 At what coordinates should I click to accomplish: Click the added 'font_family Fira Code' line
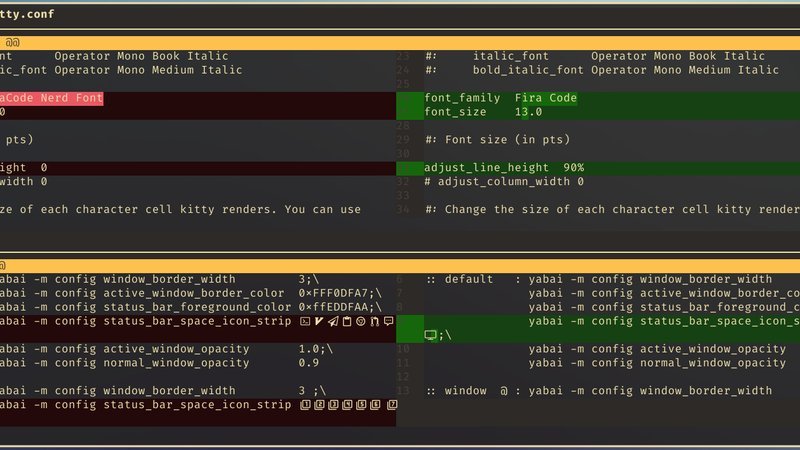(500, 98)
